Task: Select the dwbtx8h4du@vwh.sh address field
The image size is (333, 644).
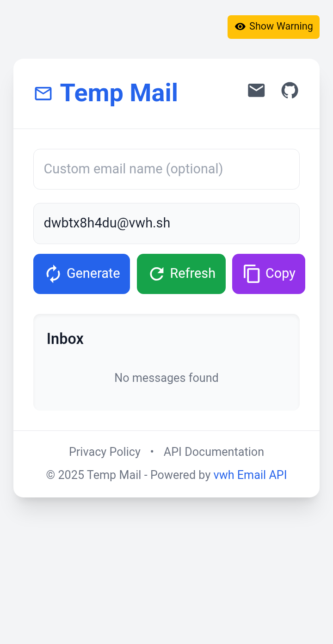Action: click(x=166, y=223)
